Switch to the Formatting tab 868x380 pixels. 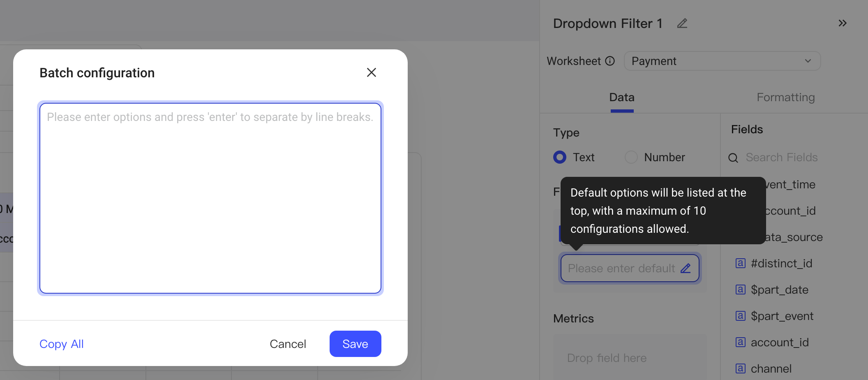pyautogui.click(x=786, y=97)
